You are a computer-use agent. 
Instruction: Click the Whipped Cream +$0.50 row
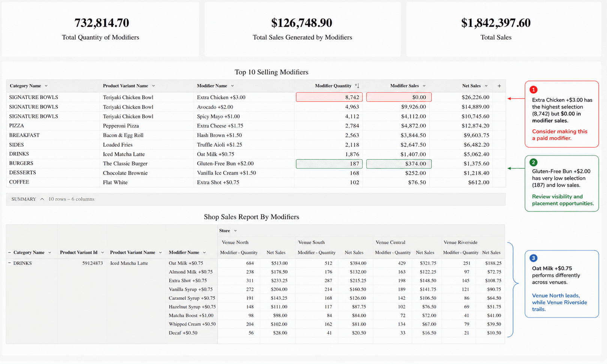[192, 324]
